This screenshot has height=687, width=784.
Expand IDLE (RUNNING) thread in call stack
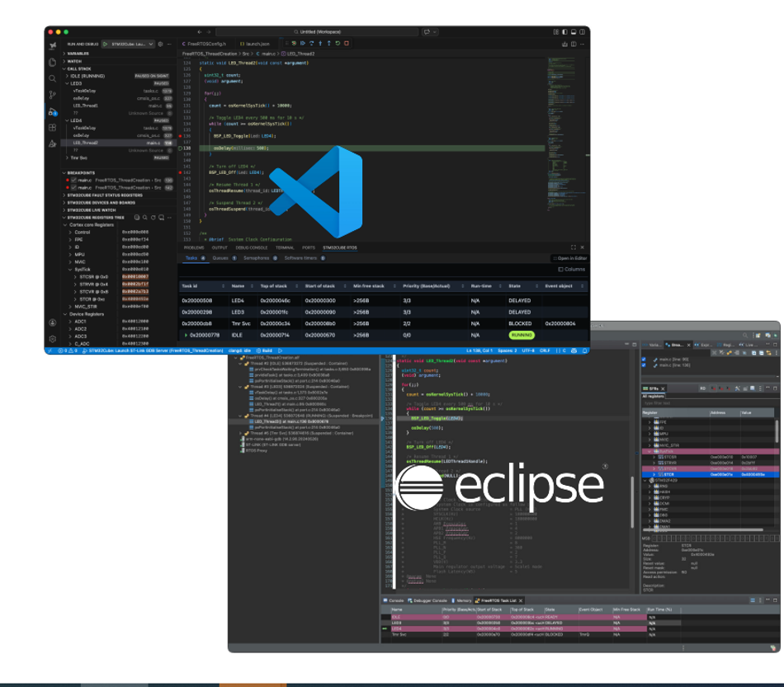(67, 76)
